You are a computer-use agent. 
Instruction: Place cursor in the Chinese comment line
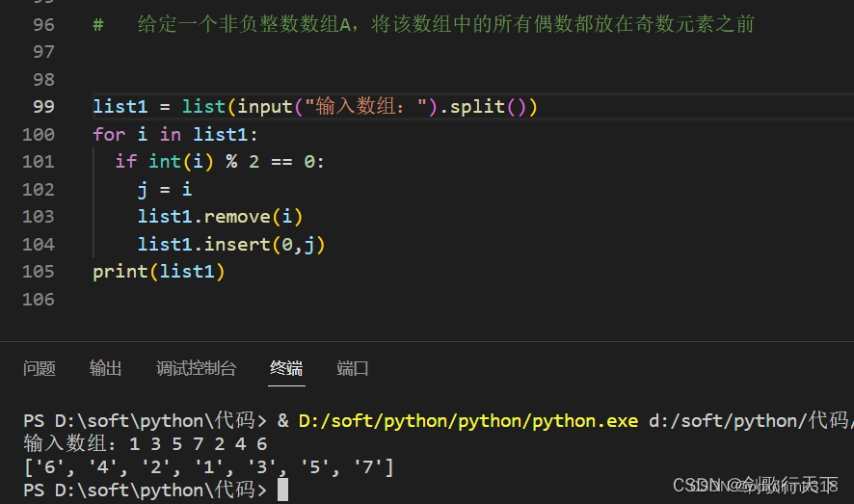pyautogui.click(x=424, y=24)
